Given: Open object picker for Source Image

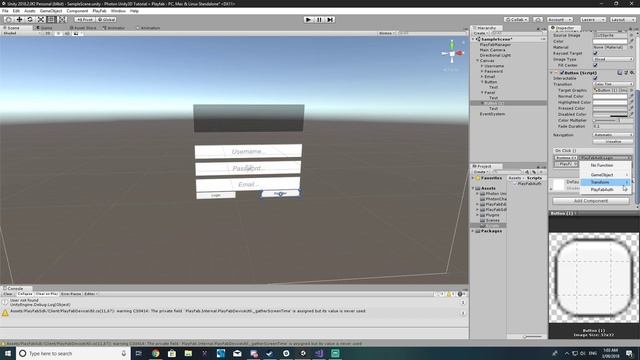Looking at the screenshot, I should tap(631, 36).
